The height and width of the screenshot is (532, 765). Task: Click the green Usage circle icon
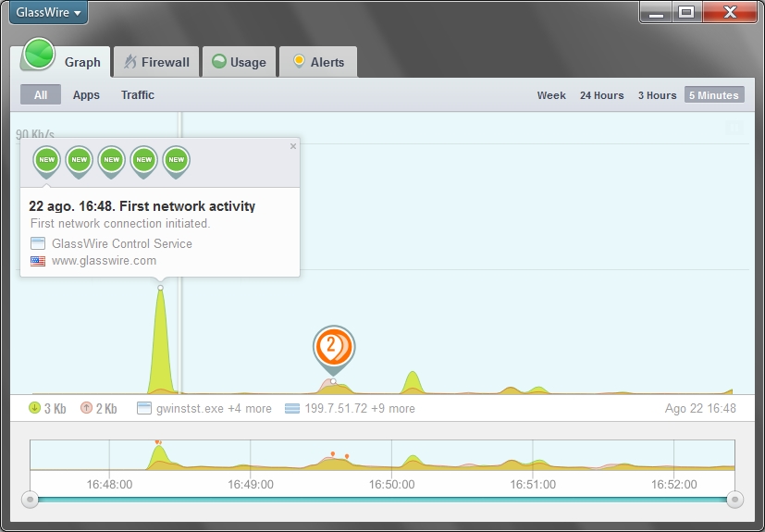pos(219,61)
